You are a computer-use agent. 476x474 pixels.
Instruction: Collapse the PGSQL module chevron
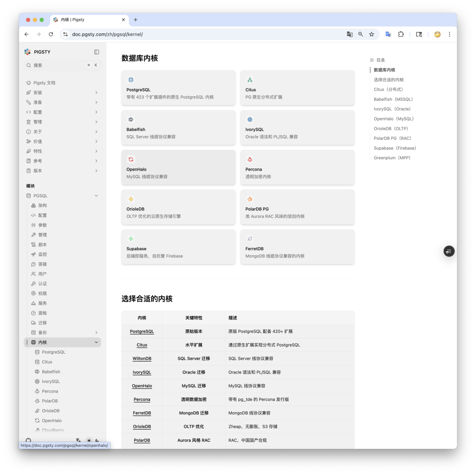click(96, 196)
